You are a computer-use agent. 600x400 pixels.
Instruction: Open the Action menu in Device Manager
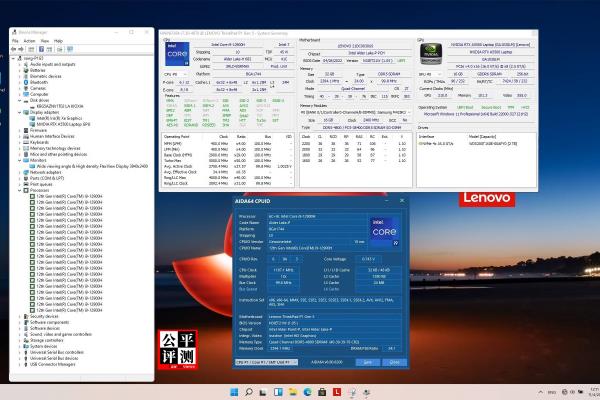[x=29, y=41]
